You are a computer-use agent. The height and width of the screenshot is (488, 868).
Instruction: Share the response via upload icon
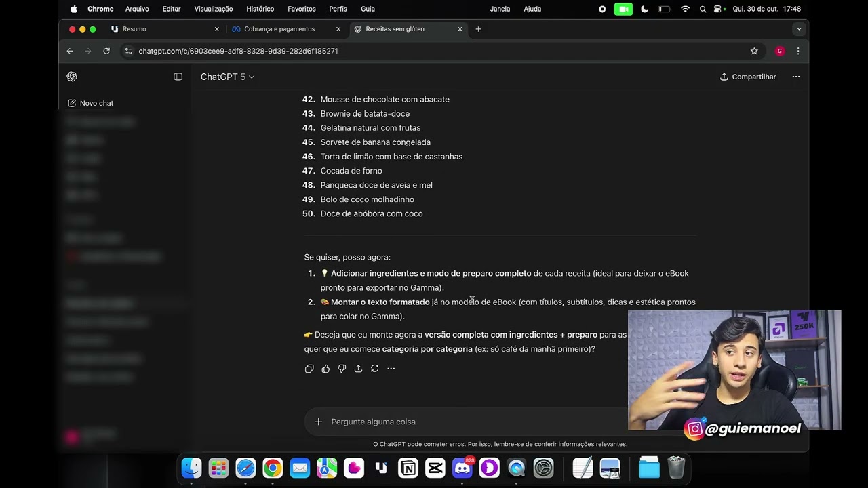358,369
